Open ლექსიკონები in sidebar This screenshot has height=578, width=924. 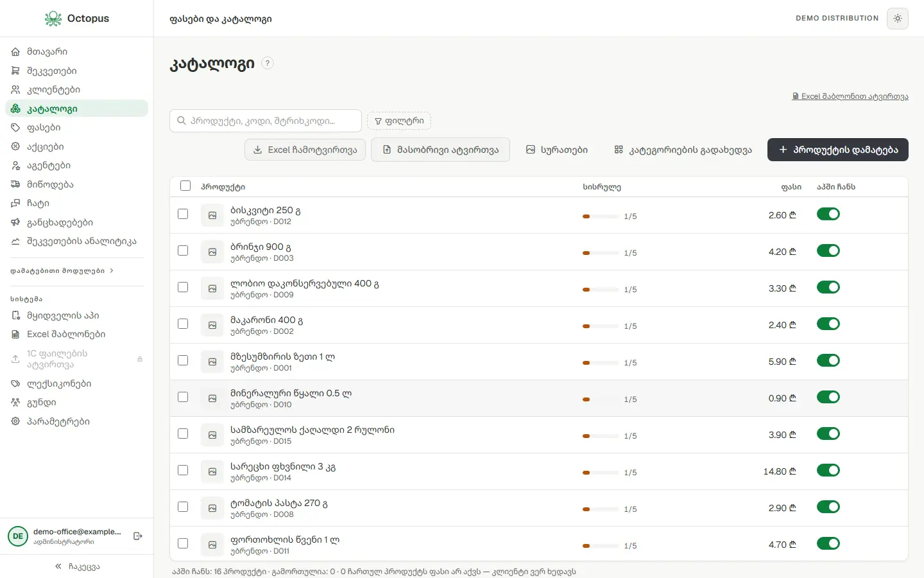pyautogui.click(x=77, y=383)
